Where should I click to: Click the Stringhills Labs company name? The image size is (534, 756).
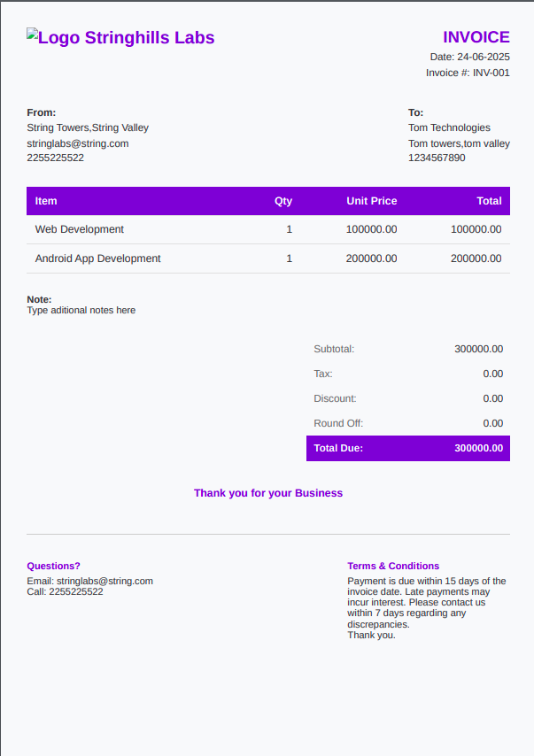pos(150,37)
